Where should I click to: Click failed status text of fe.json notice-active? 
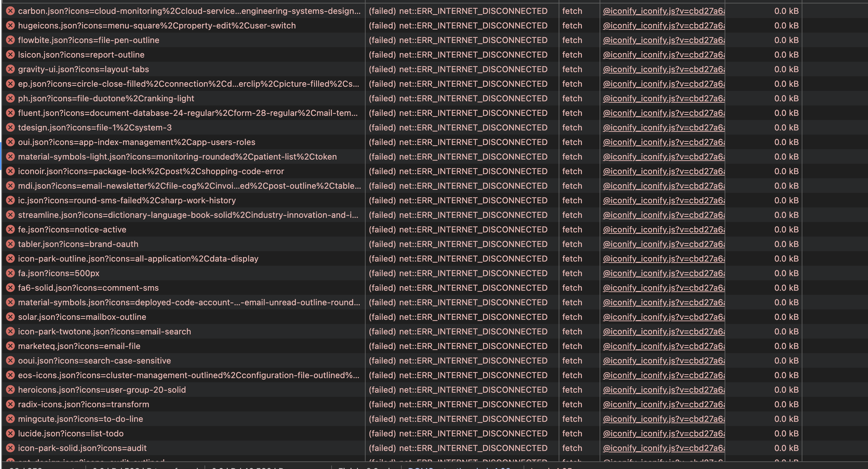pos(458,230)
